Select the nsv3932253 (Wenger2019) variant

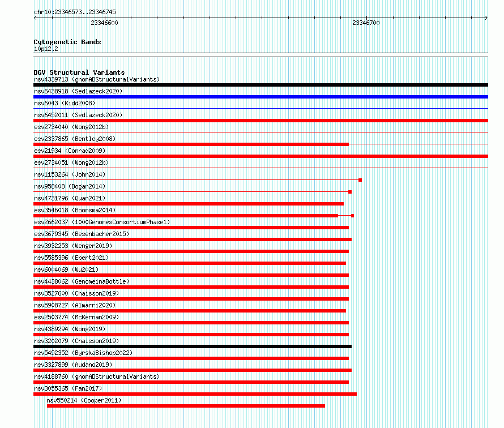(x=73, y=246)
